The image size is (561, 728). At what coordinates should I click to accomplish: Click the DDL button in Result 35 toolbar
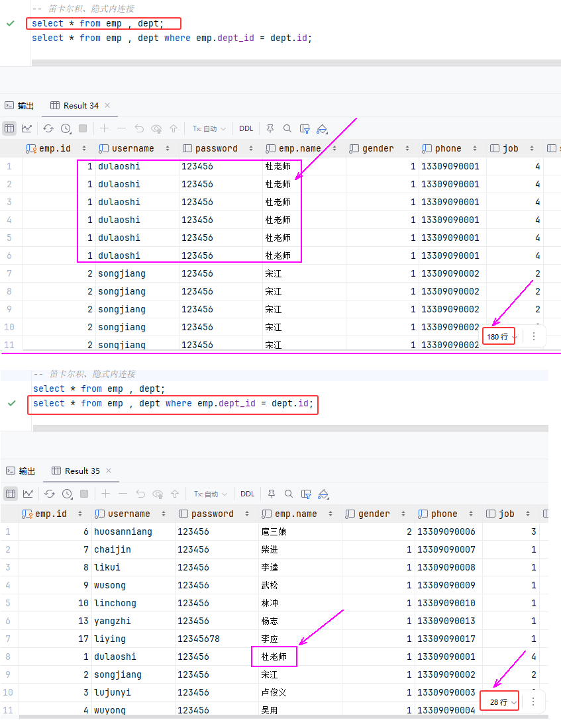click(247, 494)
